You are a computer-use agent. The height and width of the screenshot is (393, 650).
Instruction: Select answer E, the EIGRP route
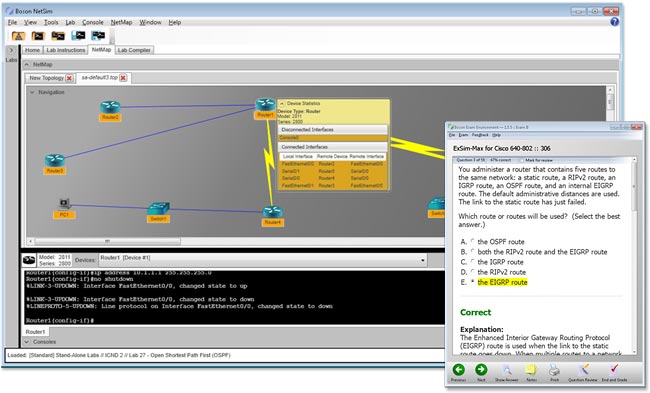coord(473,281)
